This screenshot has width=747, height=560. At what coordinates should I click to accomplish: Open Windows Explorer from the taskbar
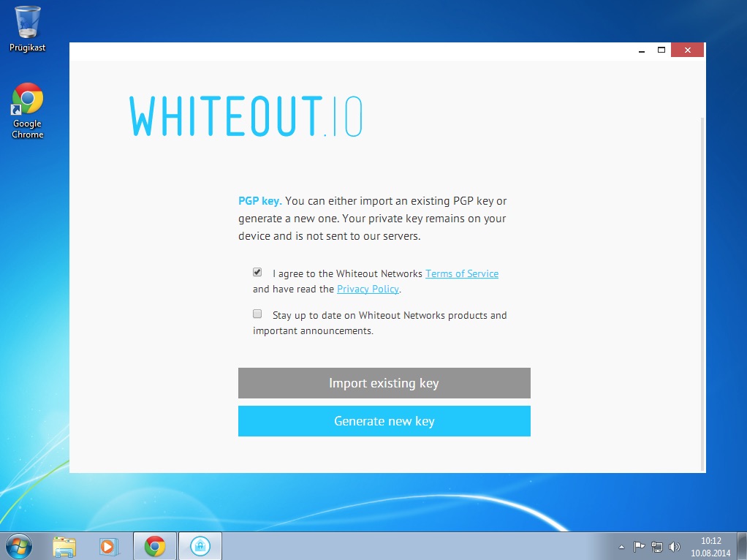tap(64, 545)
